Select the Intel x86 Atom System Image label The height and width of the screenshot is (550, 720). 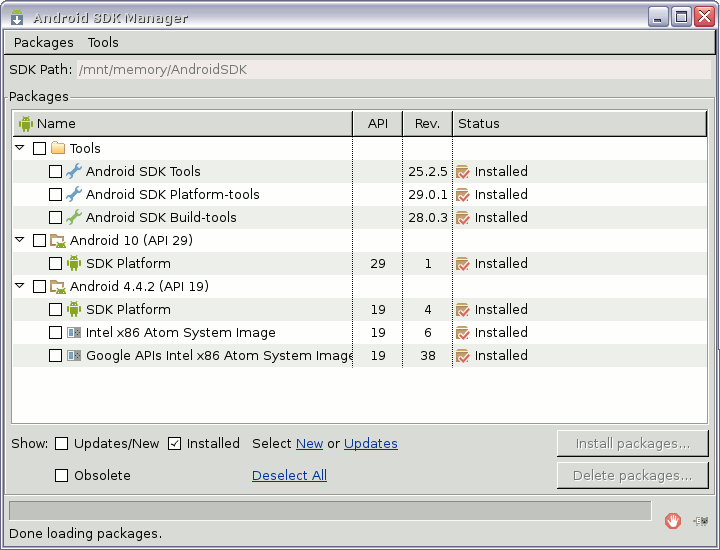click(181, 332)
